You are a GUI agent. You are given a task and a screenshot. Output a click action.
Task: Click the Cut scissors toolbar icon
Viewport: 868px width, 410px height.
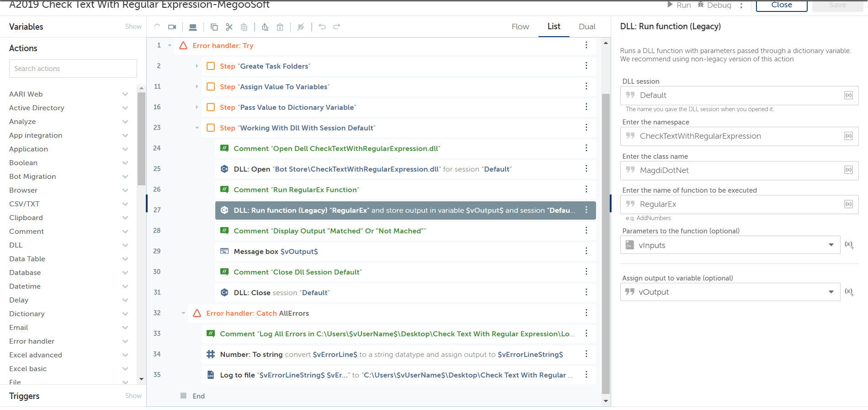coord(229,27)
